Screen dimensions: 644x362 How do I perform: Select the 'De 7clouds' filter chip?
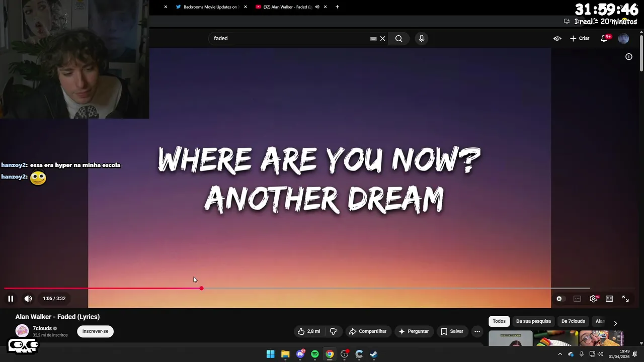click(x=573, y=321)
